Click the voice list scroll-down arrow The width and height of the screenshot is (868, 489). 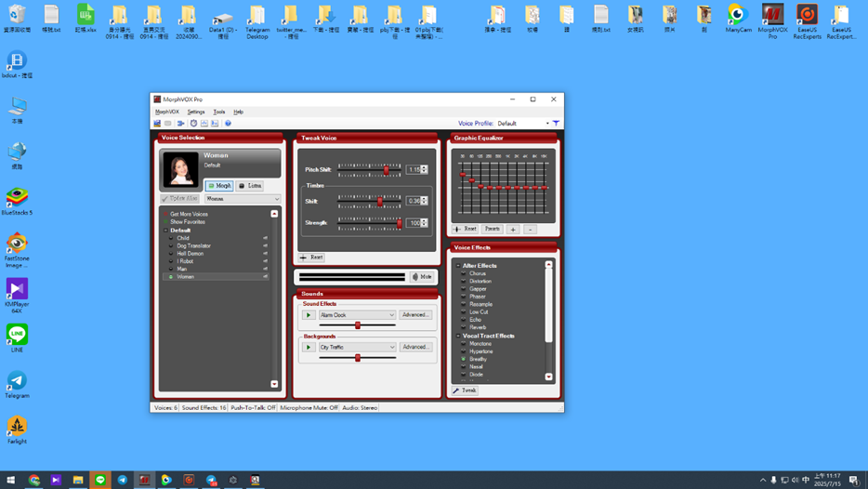click(x=274, y=384)
